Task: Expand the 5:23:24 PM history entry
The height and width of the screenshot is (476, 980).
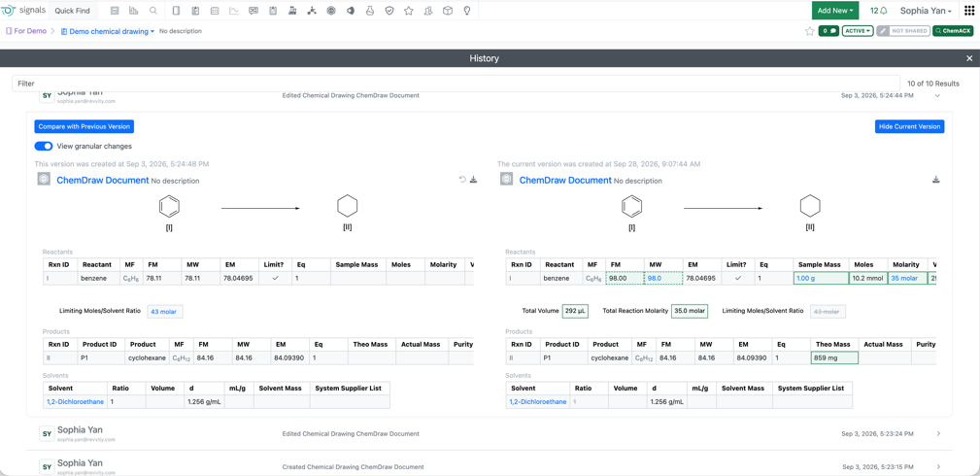Action: coord(939,433)
